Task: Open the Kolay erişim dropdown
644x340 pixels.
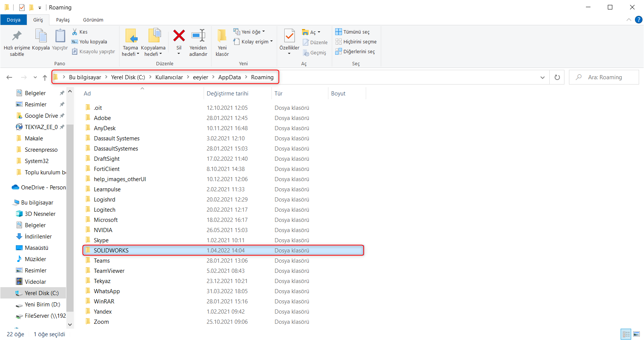Action: pyautogui.click(x=253, y=42)
